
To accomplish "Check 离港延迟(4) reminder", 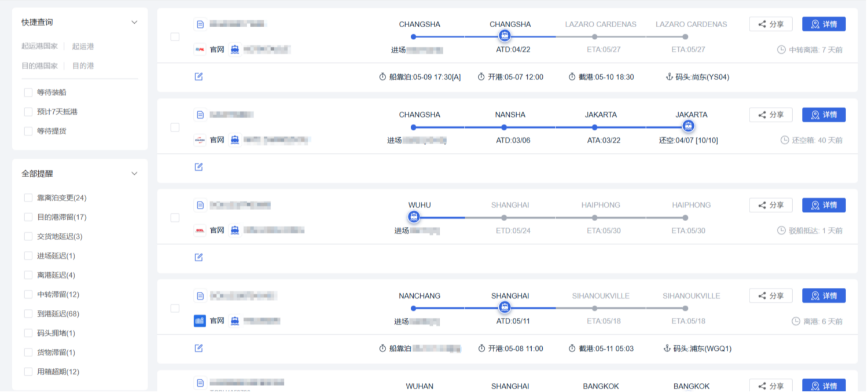I will pos(28,275).
